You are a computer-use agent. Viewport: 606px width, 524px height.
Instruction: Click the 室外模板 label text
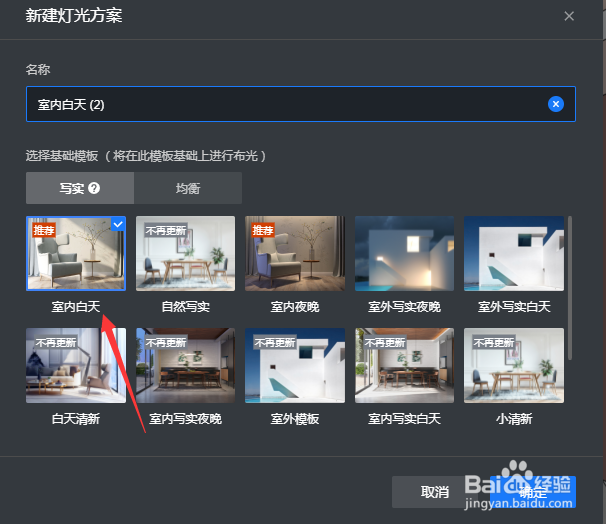coord(295,419)
